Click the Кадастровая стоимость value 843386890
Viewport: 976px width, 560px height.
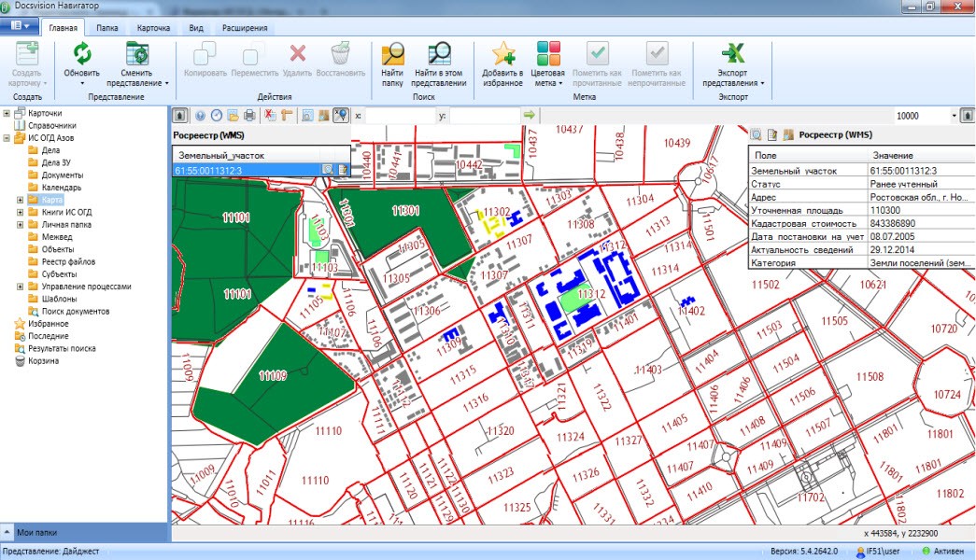(x=893, y=223)
